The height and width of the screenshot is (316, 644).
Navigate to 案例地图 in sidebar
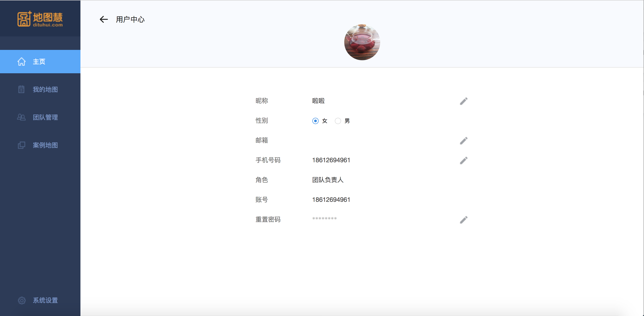(x=40, y=145)
